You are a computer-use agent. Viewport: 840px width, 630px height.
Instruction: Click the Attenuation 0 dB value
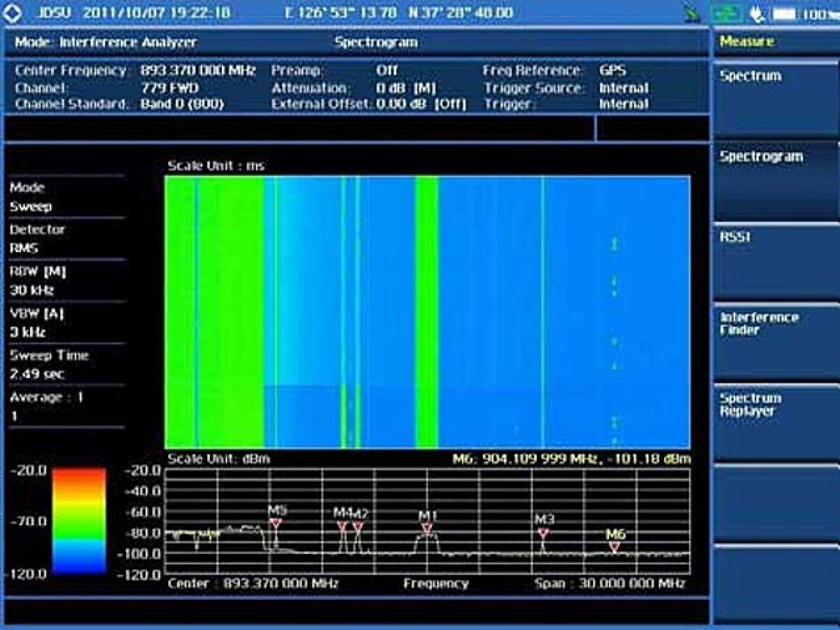[x=406, y=87]
